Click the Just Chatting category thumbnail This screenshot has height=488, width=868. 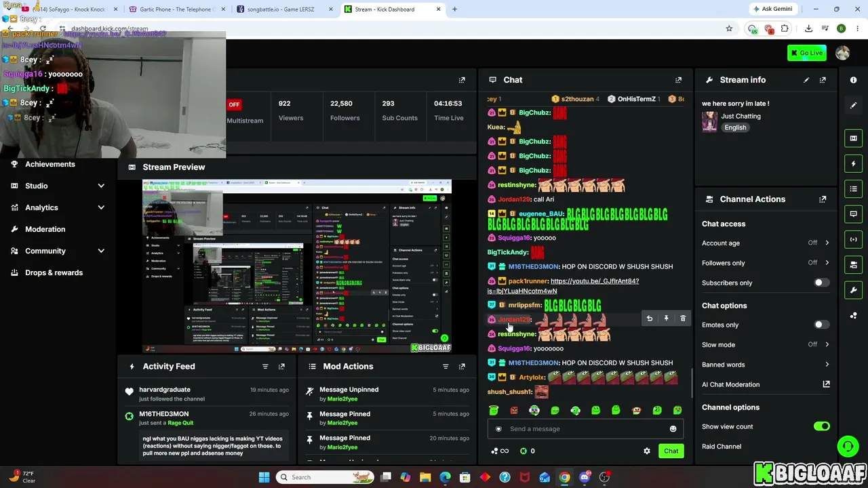tap(709, 121)
